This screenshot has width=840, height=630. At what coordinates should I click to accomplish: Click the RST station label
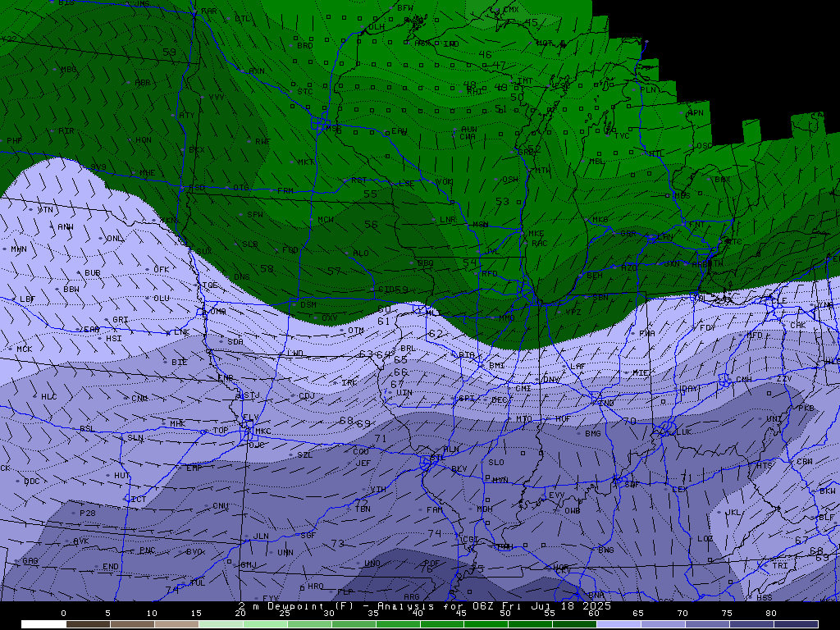click(x=359, y=180)
